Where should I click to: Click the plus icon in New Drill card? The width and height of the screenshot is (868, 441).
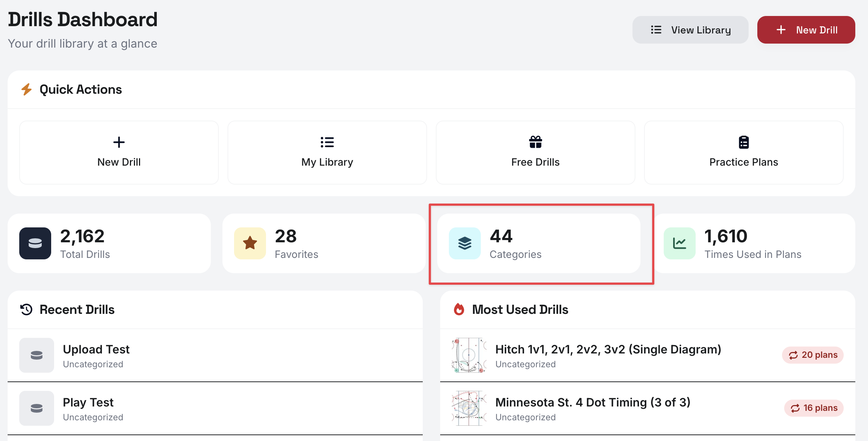tap(119, 142)
